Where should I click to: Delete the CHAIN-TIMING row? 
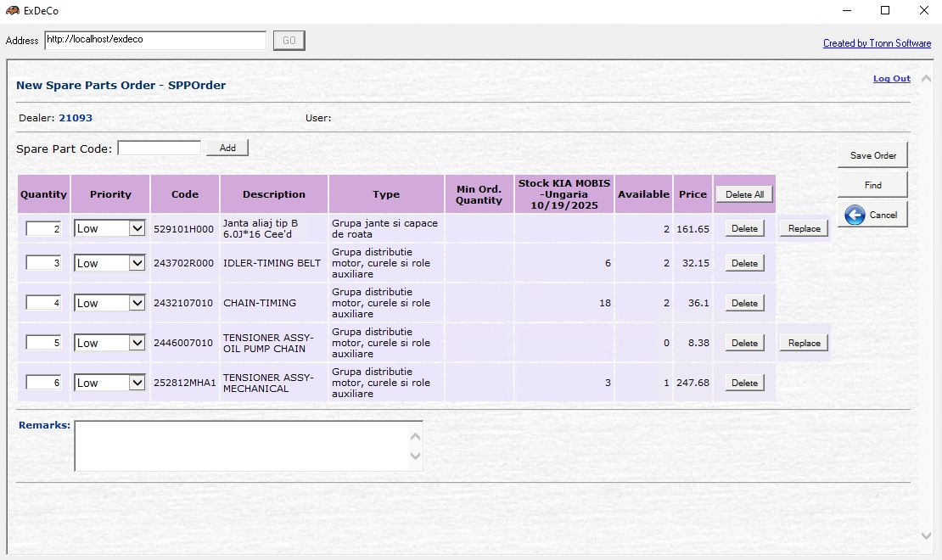pos(744,303)
